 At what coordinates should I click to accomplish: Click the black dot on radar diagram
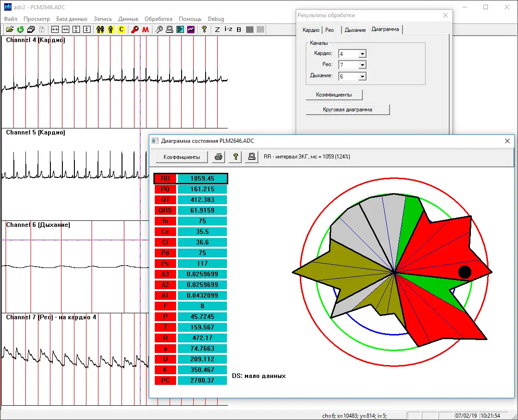464,272
